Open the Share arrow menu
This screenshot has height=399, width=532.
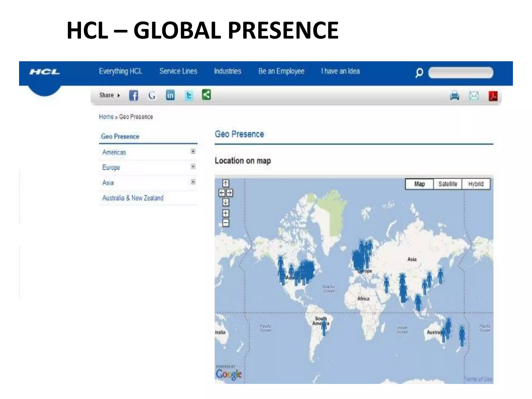pyautogui.click(x=118, y=95)
